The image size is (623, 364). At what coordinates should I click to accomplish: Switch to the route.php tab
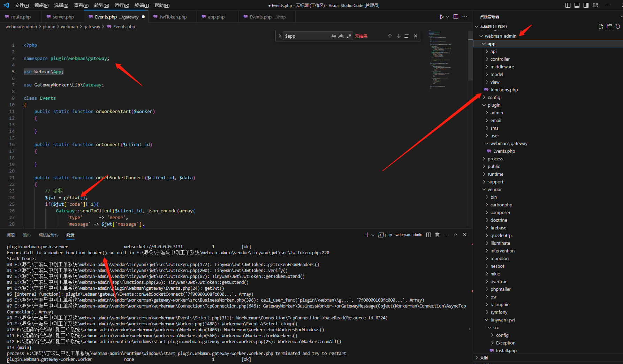pyautogui.click(x=21, y=17)
